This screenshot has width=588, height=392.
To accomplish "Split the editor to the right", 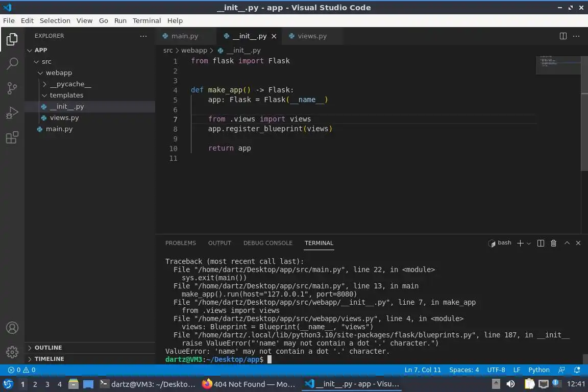I will tap(563, 36).
